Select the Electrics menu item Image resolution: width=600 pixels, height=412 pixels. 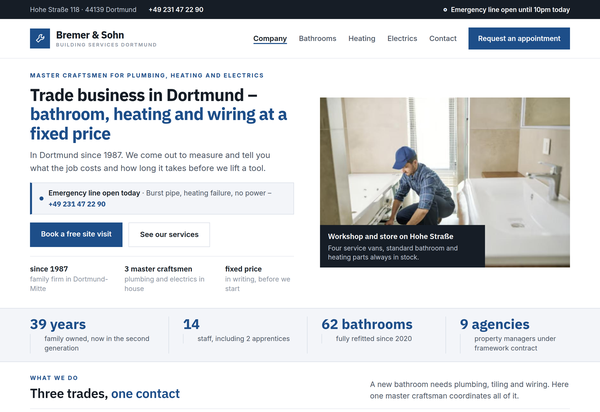[402, 39]
